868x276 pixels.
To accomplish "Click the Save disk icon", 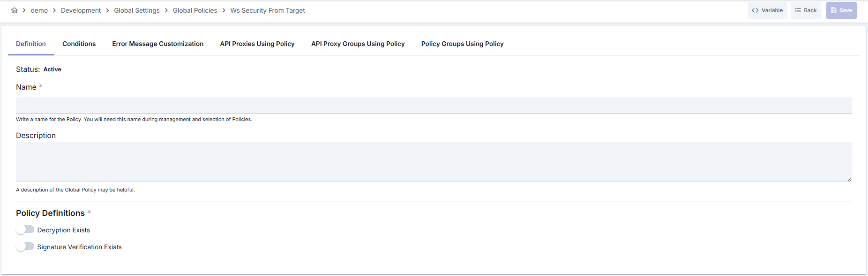I will pos(834,10).
